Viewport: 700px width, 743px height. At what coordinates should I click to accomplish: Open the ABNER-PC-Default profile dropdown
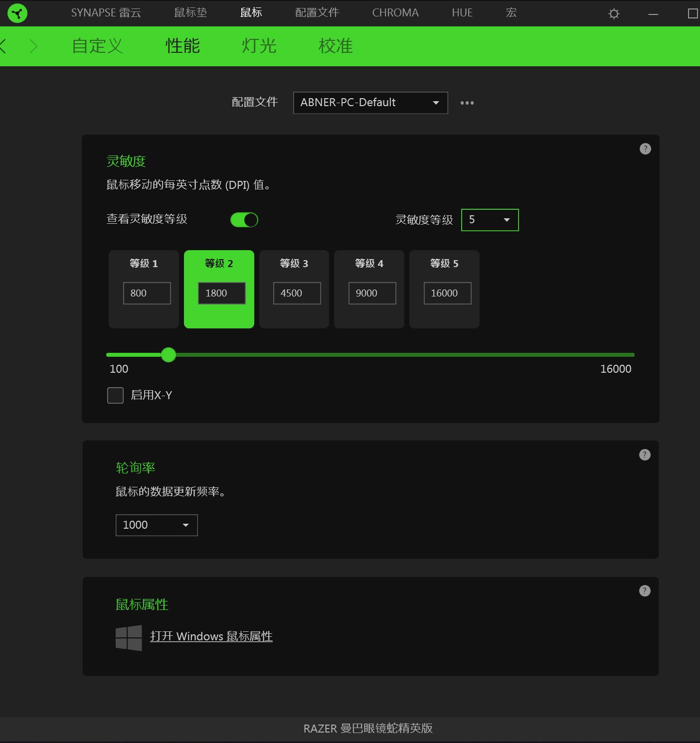pyautogui.click(x=370, y=103)
